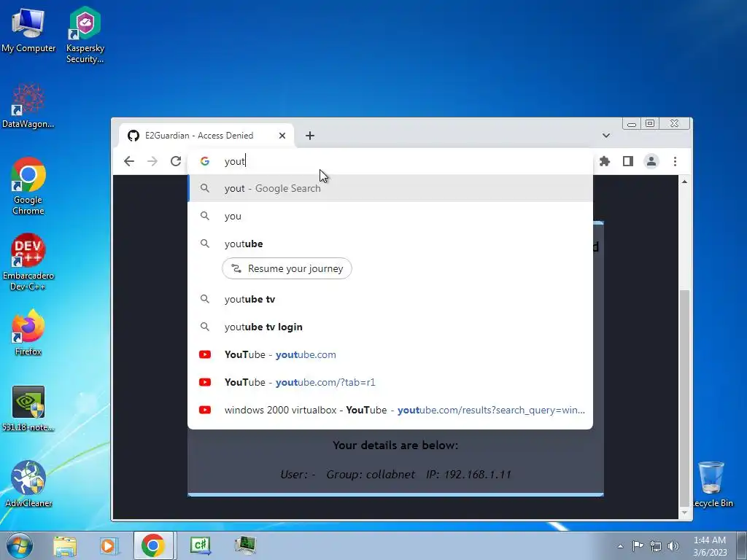Open the Recycle Bin

pyautogui.click(x=712, y=484)
